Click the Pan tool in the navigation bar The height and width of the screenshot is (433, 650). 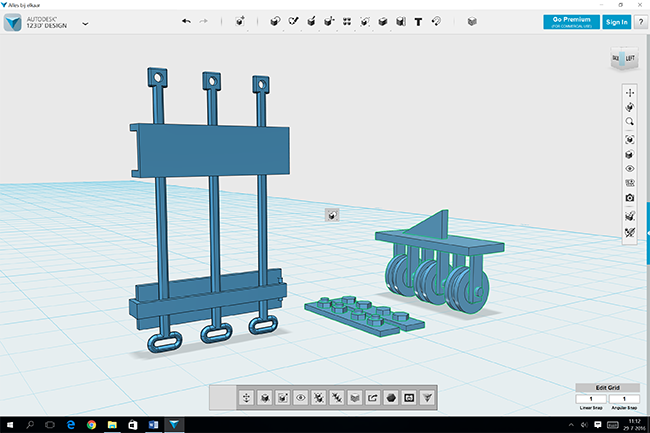629,93
